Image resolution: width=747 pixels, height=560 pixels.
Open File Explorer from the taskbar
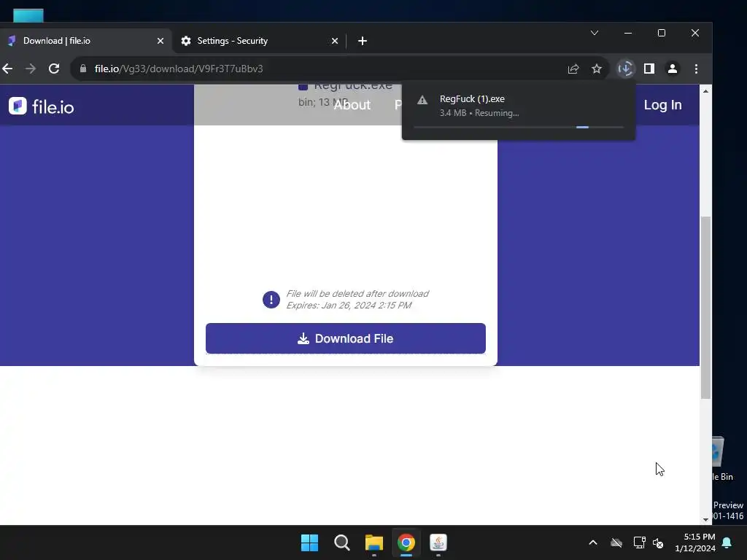[374, 542]
